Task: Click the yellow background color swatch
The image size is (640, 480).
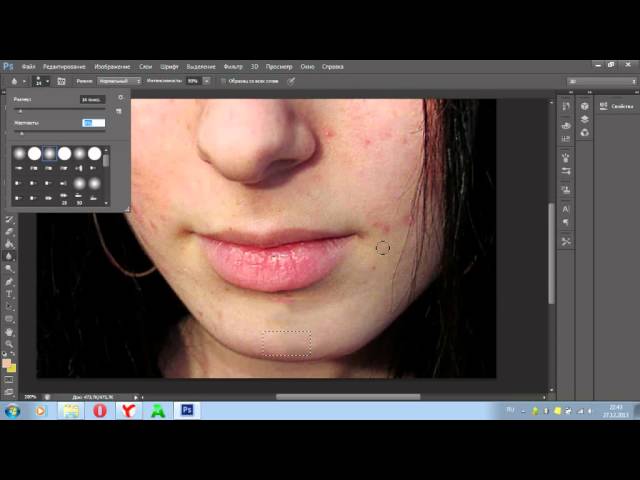Action: click(x=12, y=369)
